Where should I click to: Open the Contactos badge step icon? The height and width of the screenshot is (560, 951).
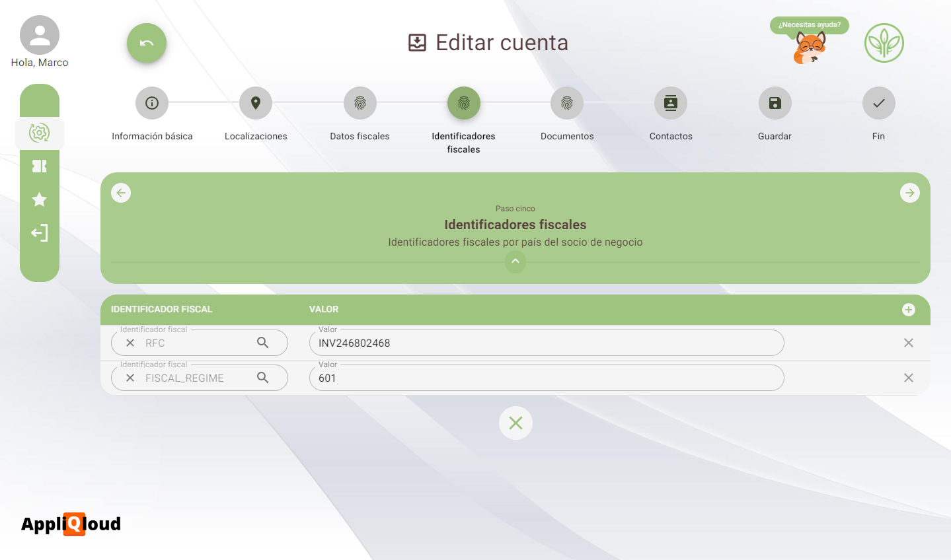click(x=670, y=102)
